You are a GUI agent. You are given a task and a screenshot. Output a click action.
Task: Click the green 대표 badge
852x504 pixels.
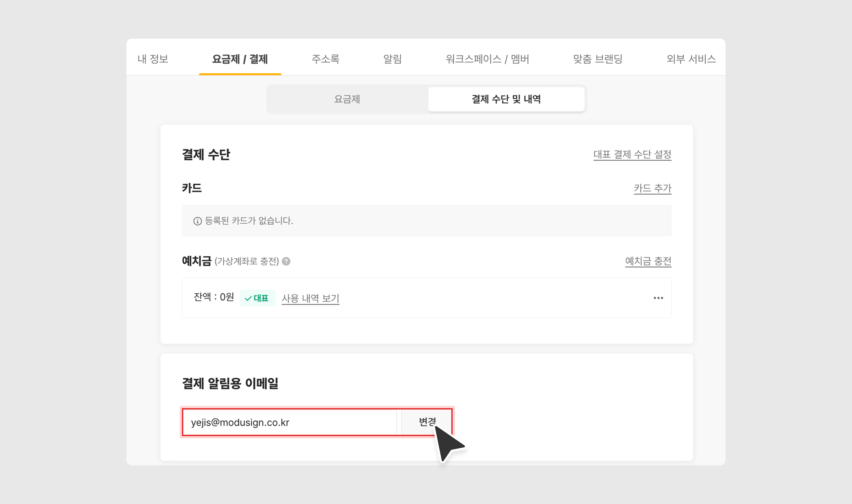(x=257, y=298)
